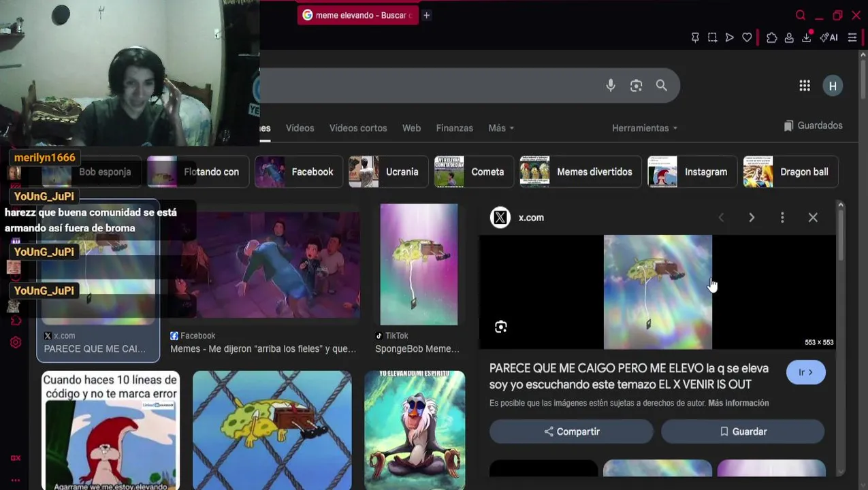The height and width of the screenshot is (490, 868).
Task: Open SpongeBob in fishing net thumbnail
Action: pyautogui.click(x=272, y=430)
